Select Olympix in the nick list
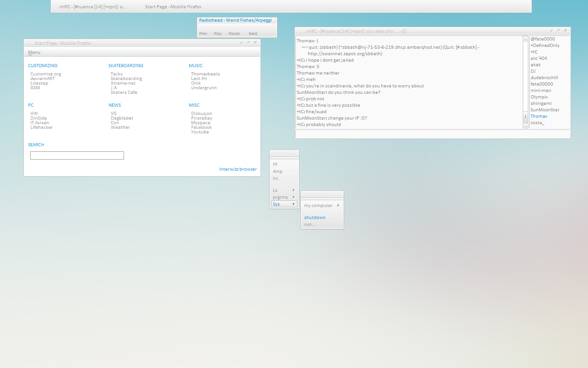This screenshot has height=368, width=588. [539, 97]
